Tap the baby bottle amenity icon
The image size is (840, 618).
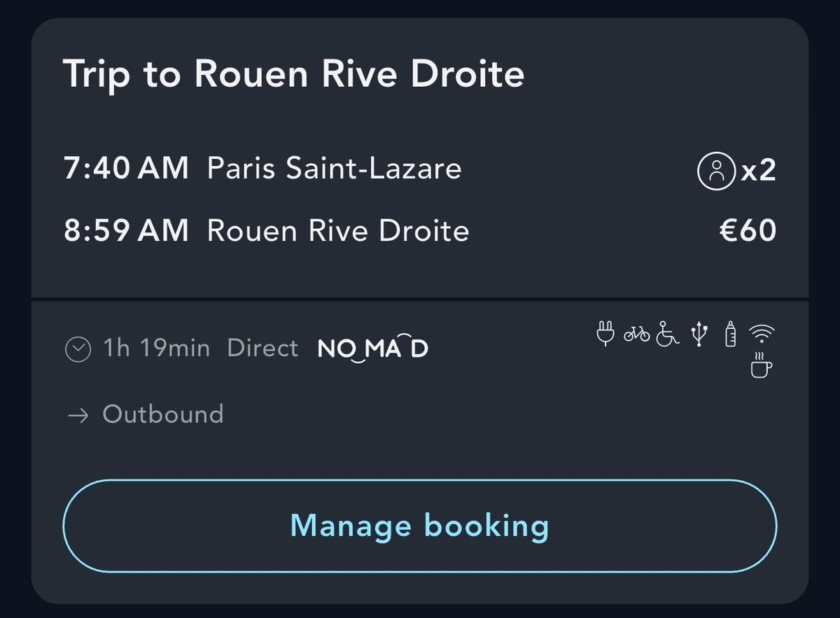[731, 334]
